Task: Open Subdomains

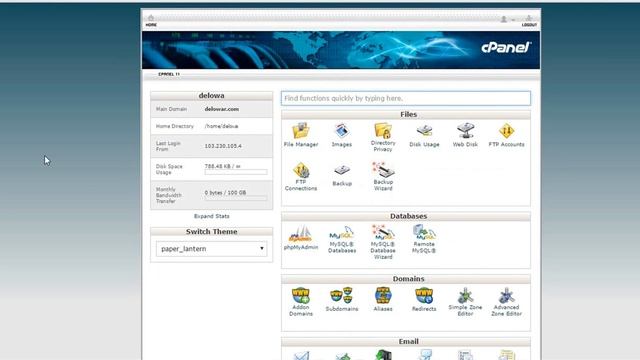Action: coord(342,300)
